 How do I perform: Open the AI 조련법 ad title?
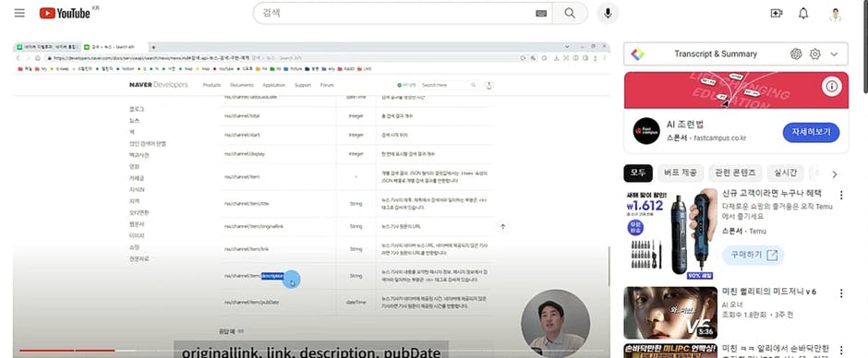[x=685, y=125]
